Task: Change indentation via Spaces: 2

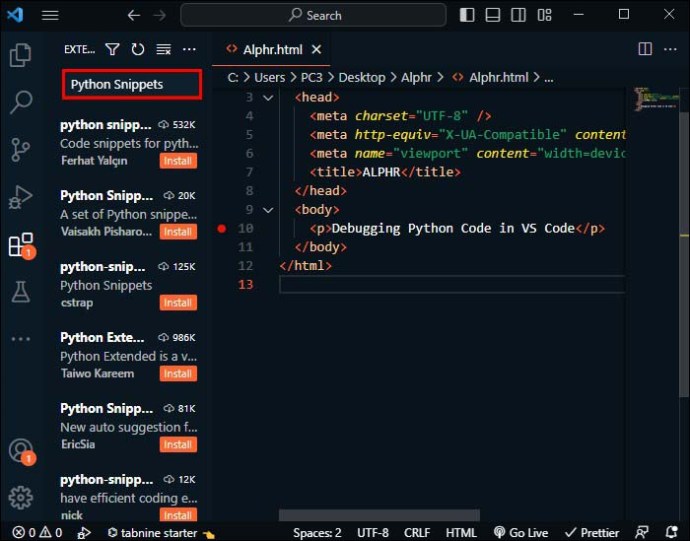Action: pos(317,533)
